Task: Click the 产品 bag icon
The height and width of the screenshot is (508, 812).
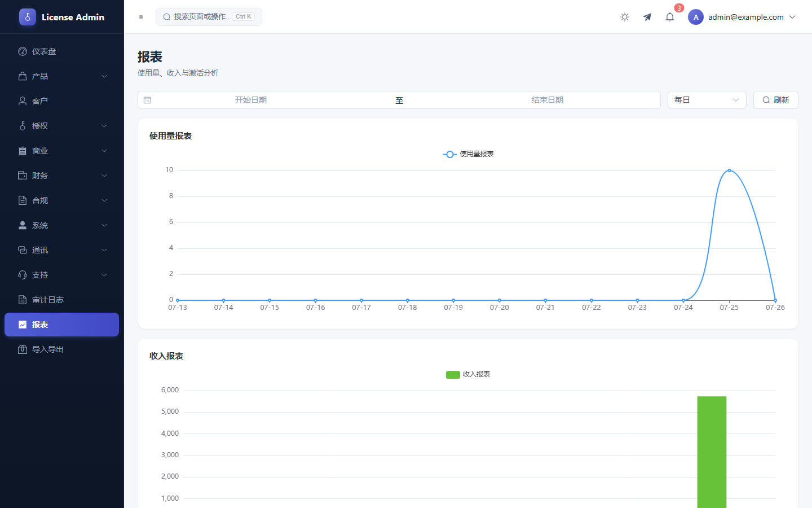Action: point(23,76)
